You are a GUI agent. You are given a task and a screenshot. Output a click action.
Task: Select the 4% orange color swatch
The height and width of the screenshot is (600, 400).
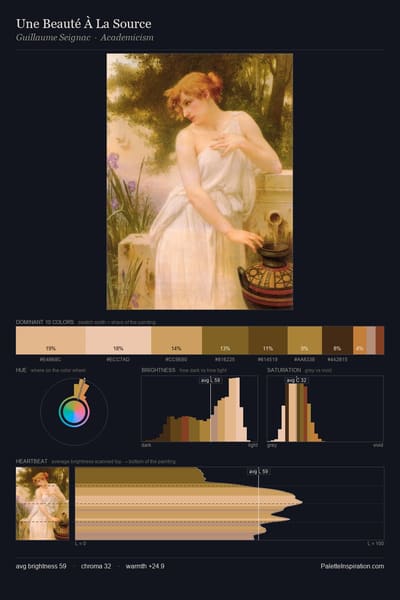(359, 340)
